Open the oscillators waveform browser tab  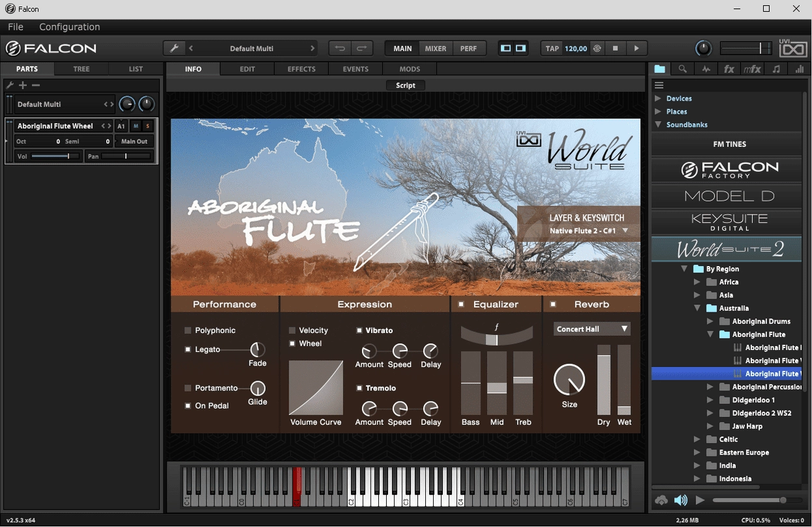(707, 69)
